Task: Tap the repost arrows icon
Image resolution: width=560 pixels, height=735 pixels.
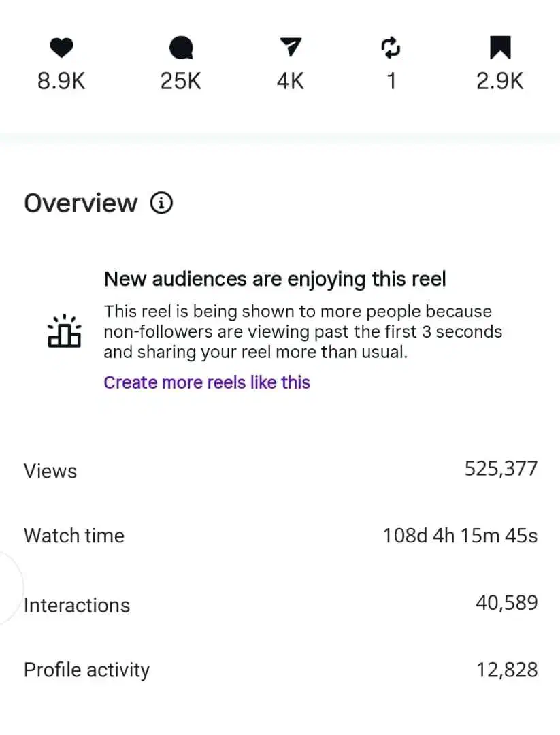Action: (x=391, y=48)
